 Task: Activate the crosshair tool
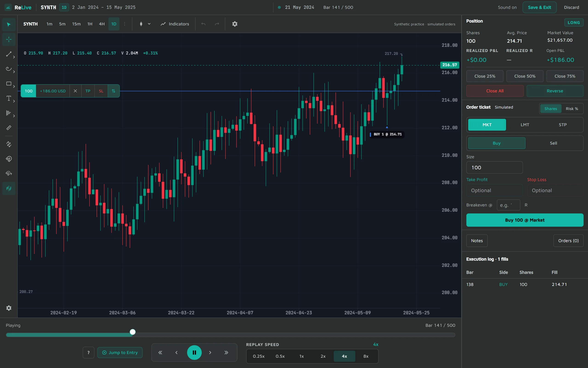pyautogui.click(x=9, y=39)
